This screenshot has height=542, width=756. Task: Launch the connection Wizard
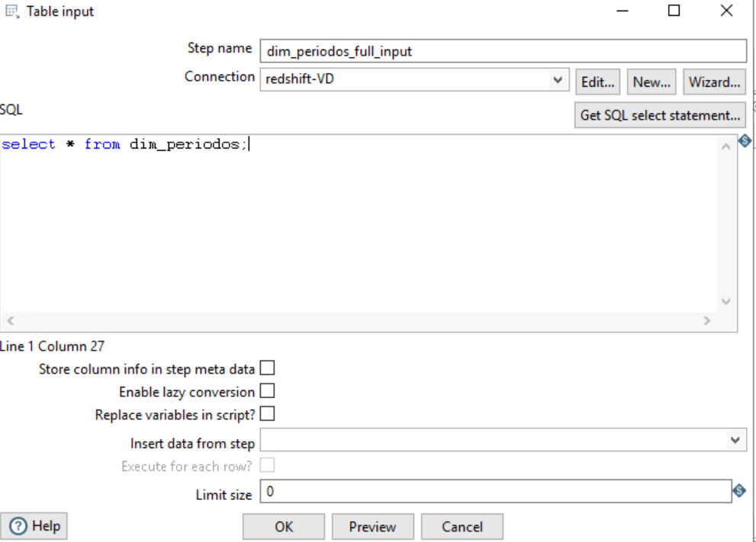coord(715,82)
